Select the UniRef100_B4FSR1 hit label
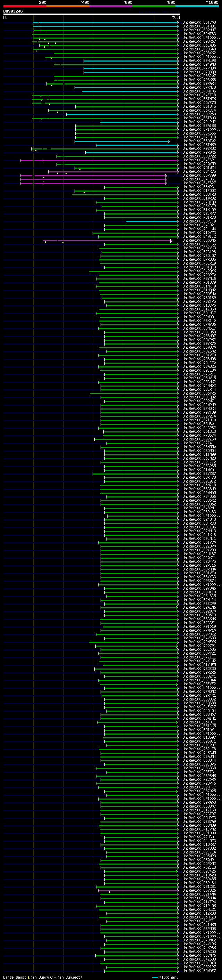The width and height of the screenshot is (222, 980). click(199, 160)
